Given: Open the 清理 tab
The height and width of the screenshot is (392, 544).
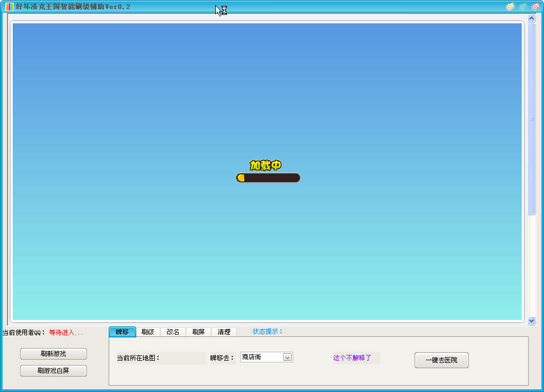Looking at the screenshot, I should pos(224,332).
